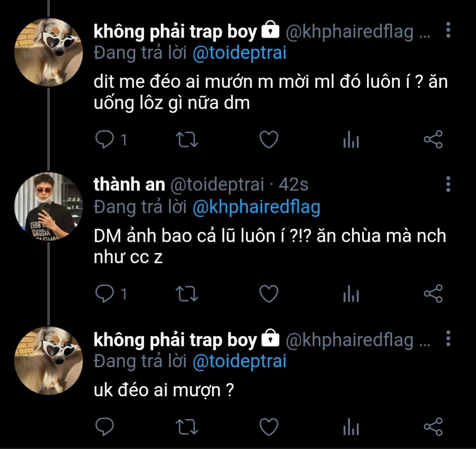Reply to the first tweet about 'ăn uống'
The image size is (476, 449).
tap(104, 140)
